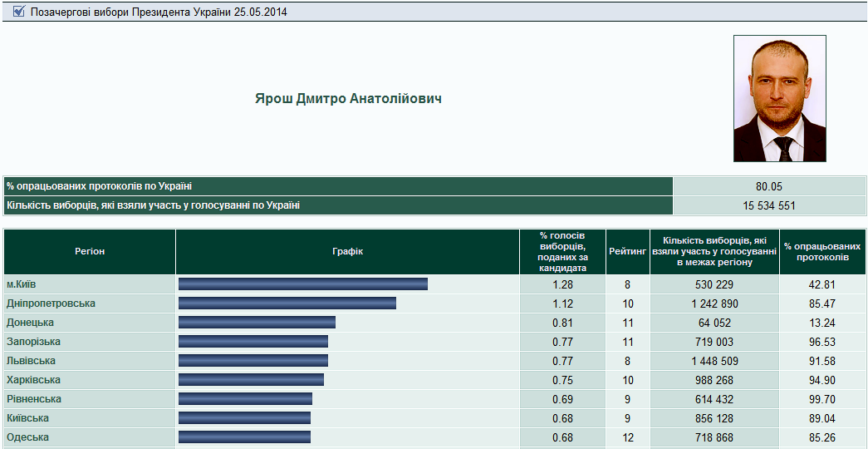Image resolution: width=868 pixels, height=449 pixels.
Task: Click the Графік column header
Action: [347, 252]
